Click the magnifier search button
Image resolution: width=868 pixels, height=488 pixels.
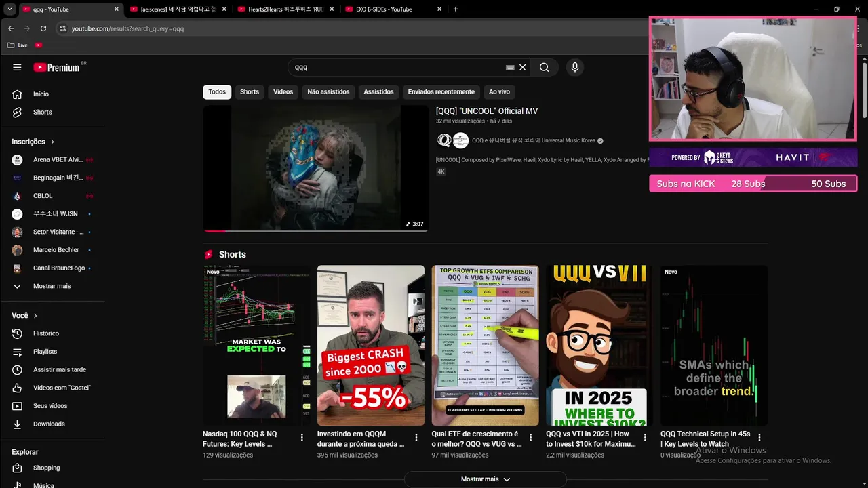tap(544, 67)
